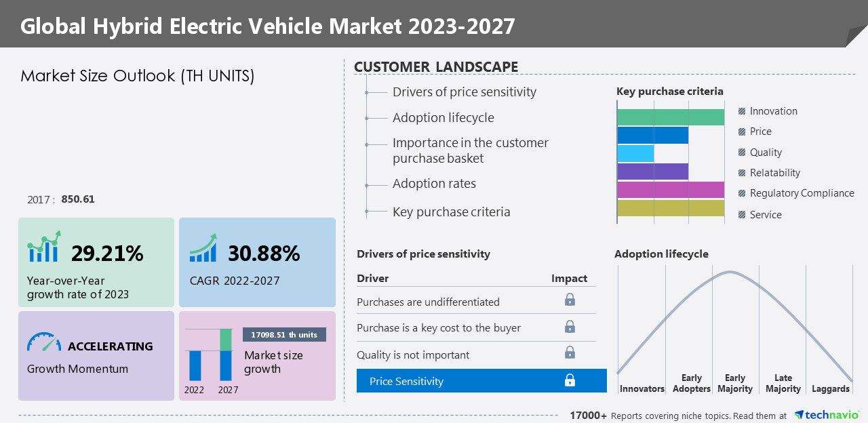868x423 pixels.
Task: Expand the Key purchase criteria list item
Action: (451, 211)
